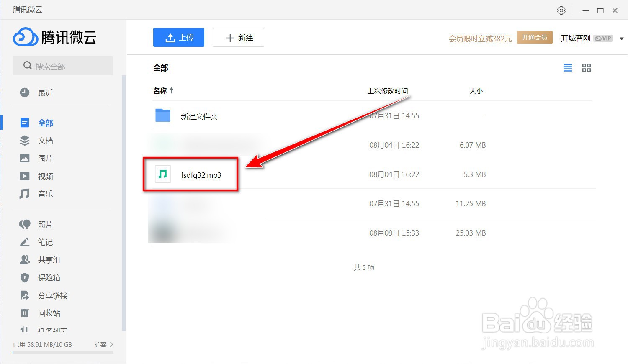Maximize the 腾讯微云 window
The height and width of the screenshot is (364, 628).
(x=600, y=10)
